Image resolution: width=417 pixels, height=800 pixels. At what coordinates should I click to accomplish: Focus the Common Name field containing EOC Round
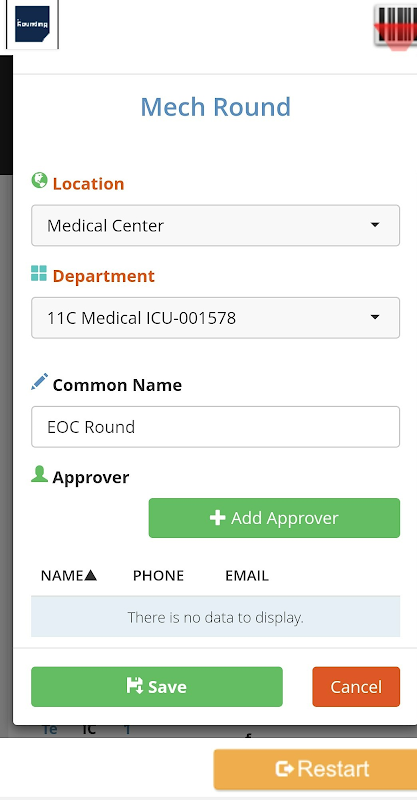215,427
